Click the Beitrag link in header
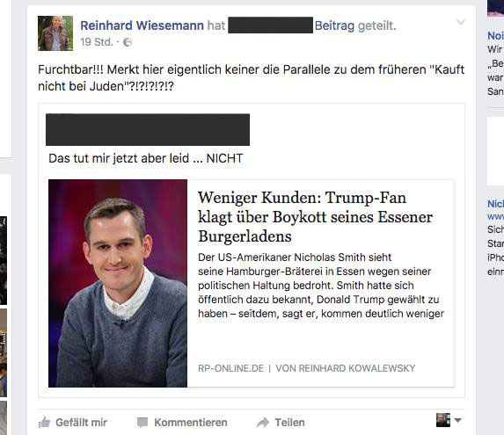 (334, 25)
